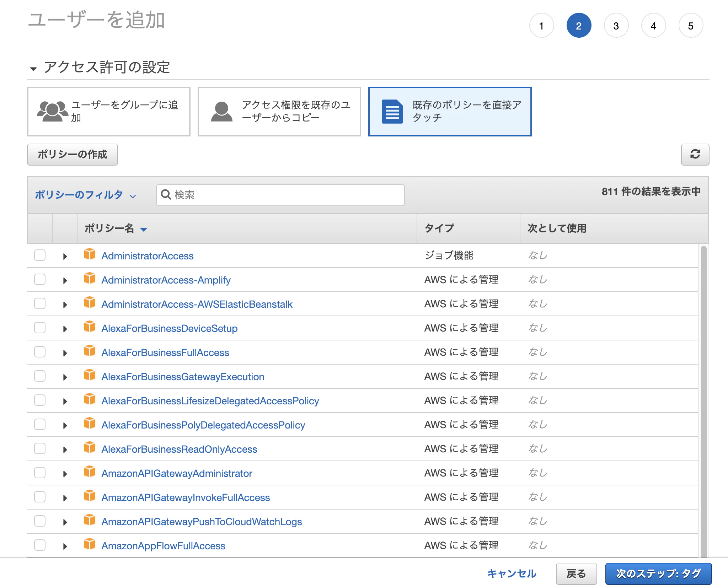Tick the AmazonAPIGatewayInvokeFullAccess checkbox
728x587 pixels.
[40, 497]
